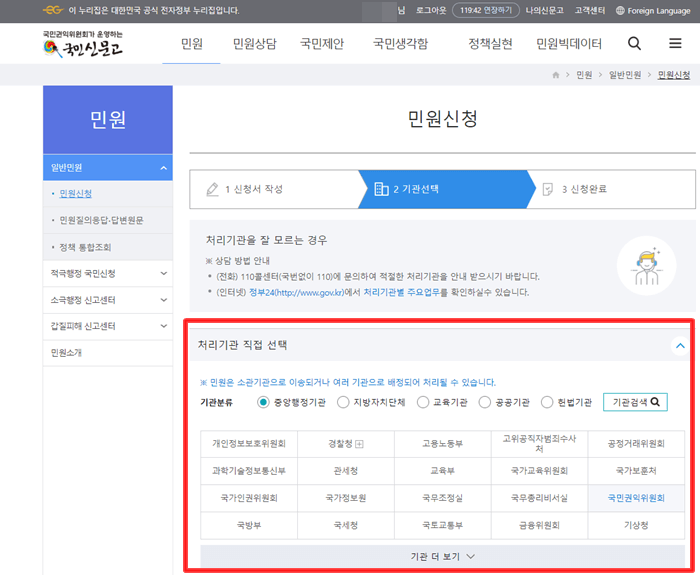Open the 정부24 website link
Viewport: 700px width, 575px height.
pyautogui.click(x=296, y=293)
